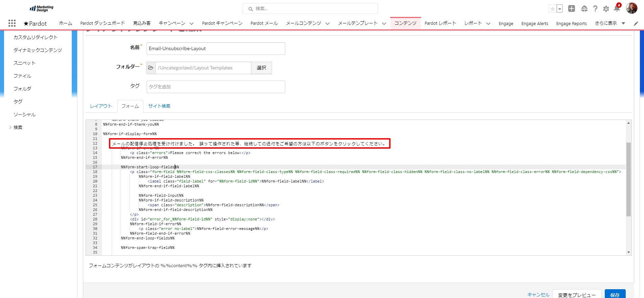Expand the メールテンプレート menu chevron
644x298 pixels.
coord(384,24)
